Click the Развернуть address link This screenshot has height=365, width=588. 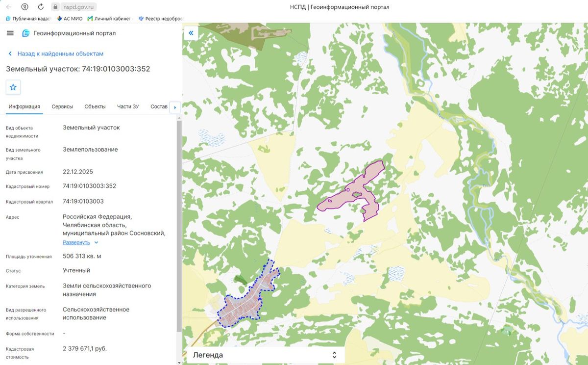[x=76, y=242]
